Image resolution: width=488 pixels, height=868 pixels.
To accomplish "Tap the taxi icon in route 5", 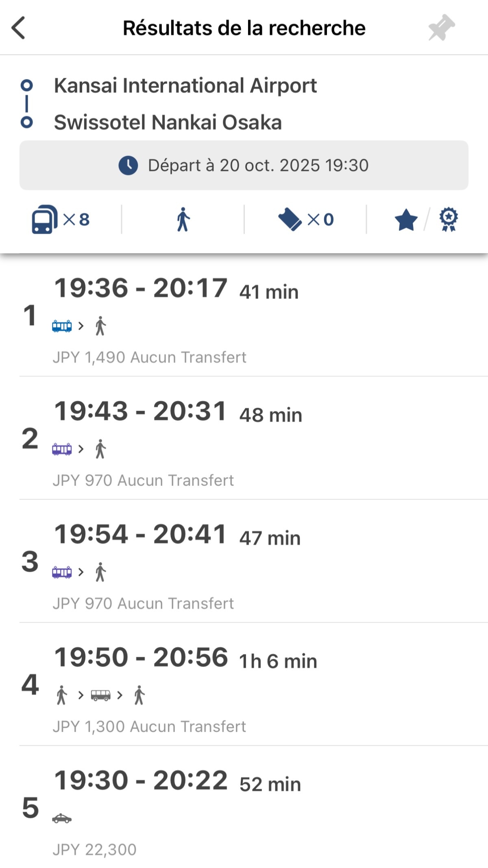I will click(62, 818).
